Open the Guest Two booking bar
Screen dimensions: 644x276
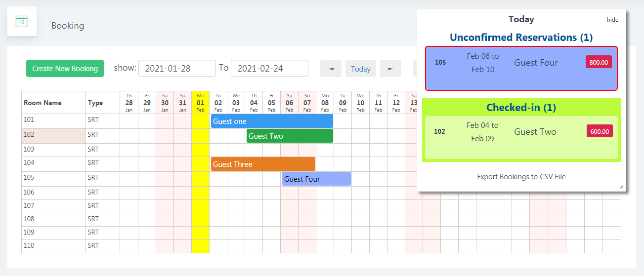tap(290, 136)
